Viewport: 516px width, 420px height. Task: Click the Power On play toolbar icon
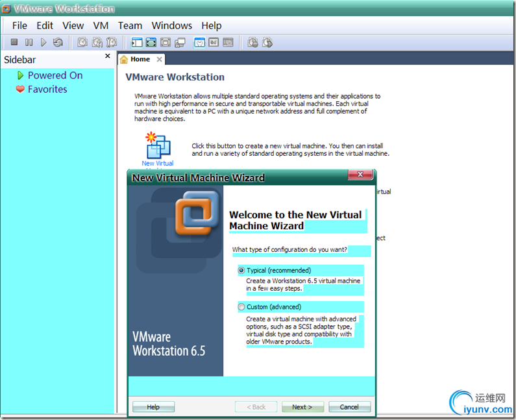tap(43, 42)
